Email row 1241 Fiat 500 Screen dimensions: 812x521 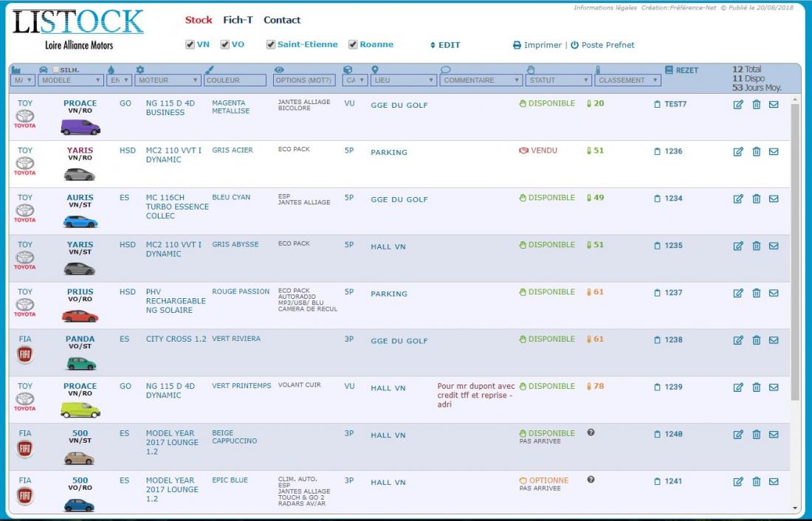pos(773,482)
